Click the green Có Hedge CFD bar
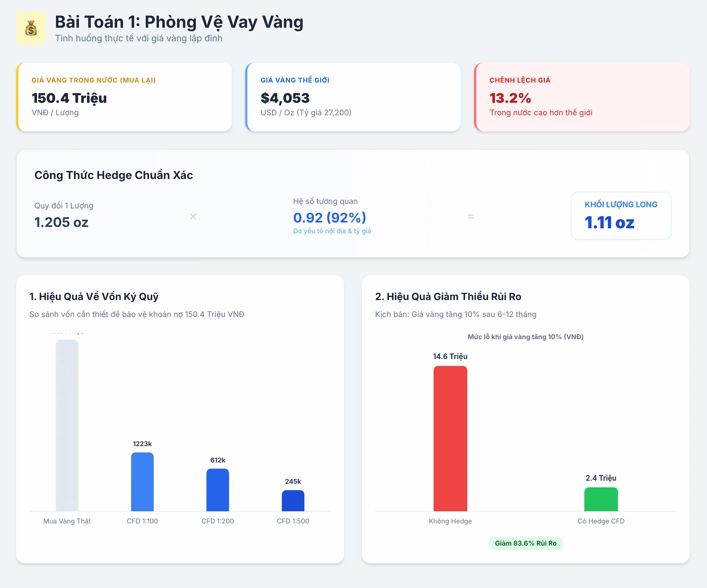This screenshot has width=707, height=588. click(601, 499)
